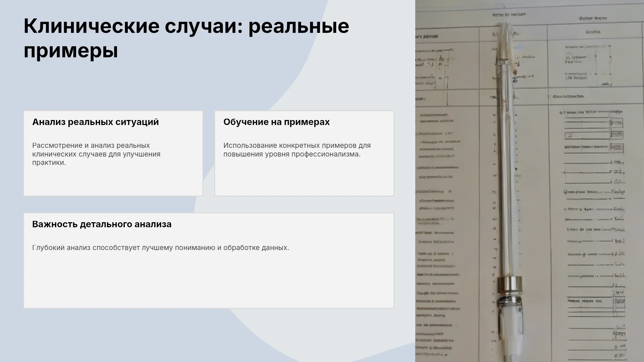The image size is (644, 362).
Task: Click the heading 'Обучение на примерах'
Action: coord(276,122)
